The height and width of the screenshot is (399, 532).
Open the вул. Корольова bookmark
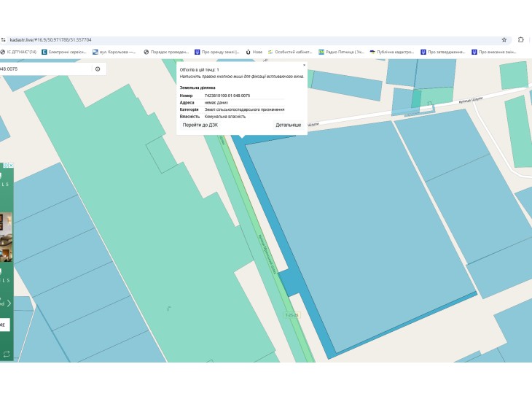(x=114, y=52)
